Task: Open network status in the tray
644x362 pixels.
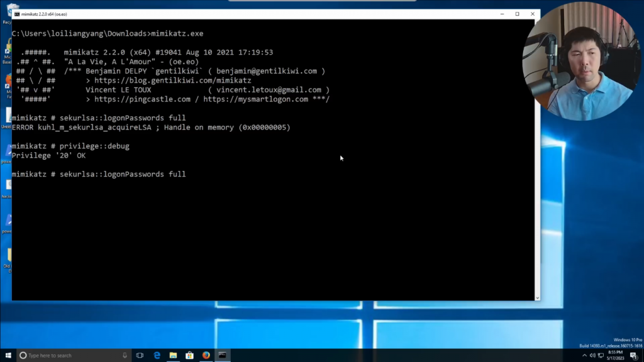Action: pyautogui.click(x=601, y=356)
